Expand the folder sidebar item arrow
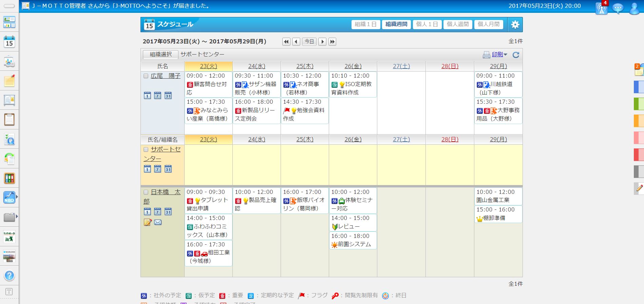The width and height of the screenshot is (644, 304). pyautogui.click(x=17, y=217)
